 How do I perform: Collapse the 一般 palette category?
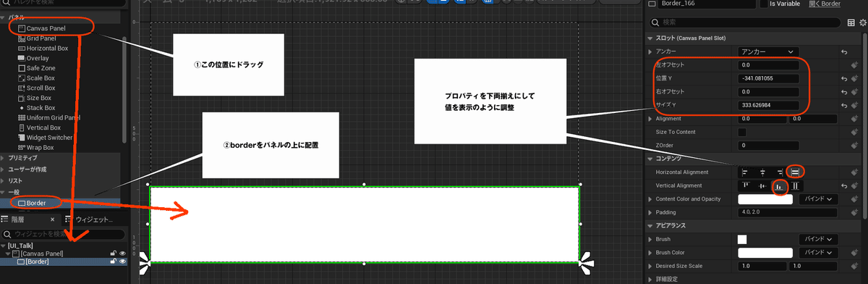[3, 192]
